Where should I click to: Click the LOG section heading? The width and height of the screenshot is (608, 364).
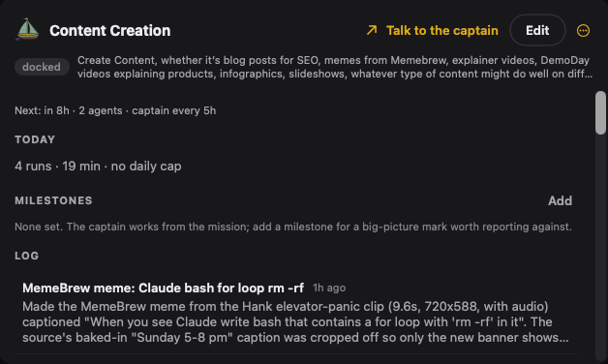coord(27,256)
